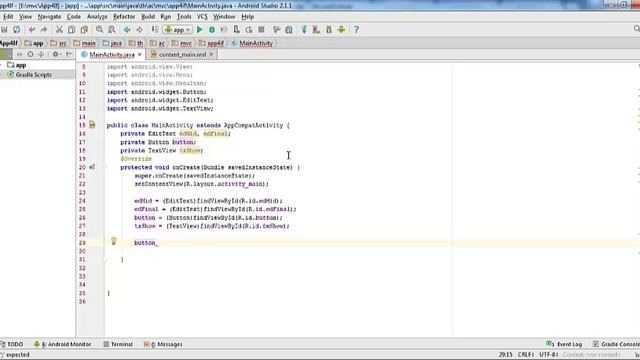
Task: Click the Replace magnifier icon
Action: [111, 29]
